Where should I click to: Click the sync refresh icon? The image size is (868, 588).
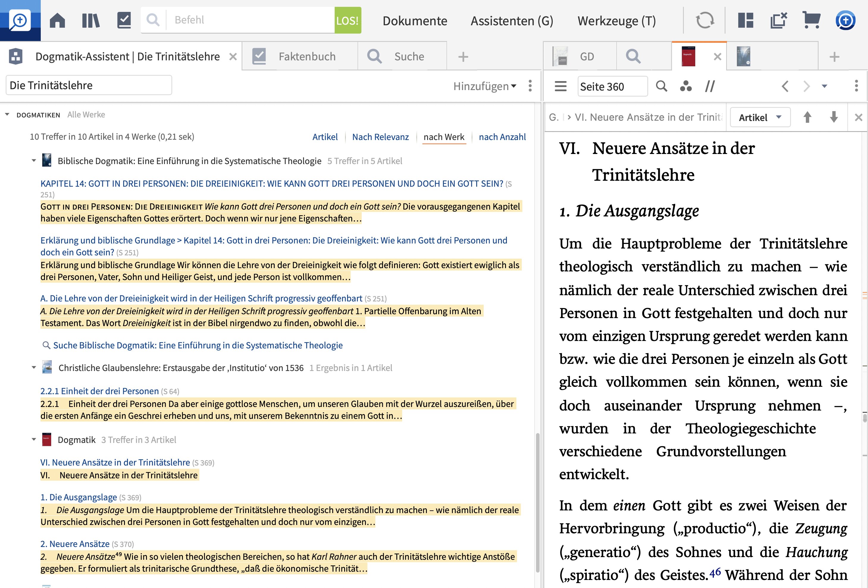(x=705, y=20)
